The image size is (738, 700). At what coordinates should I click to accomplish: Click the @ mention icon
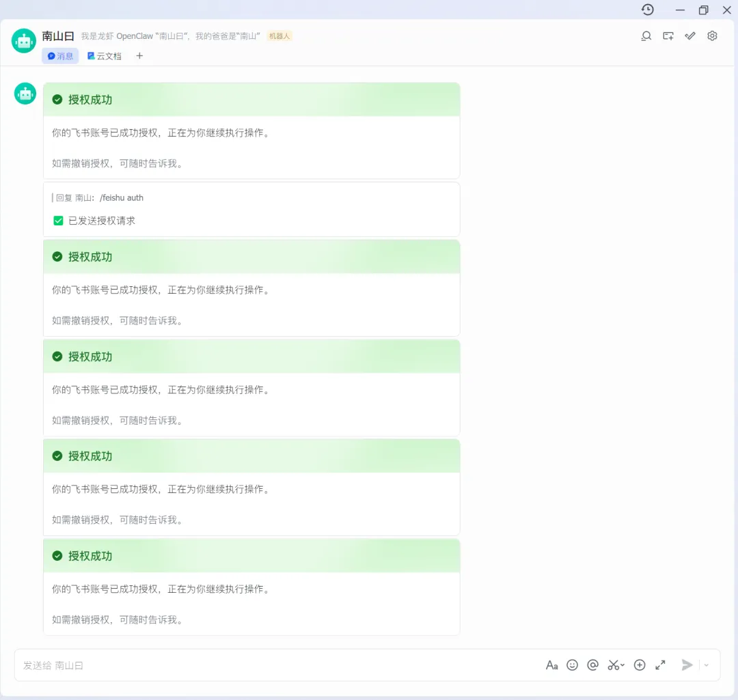tap(593, 665)
